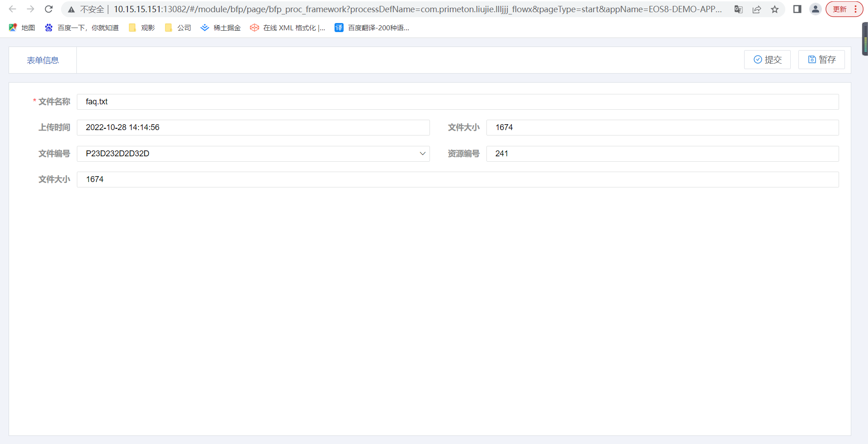Reload the current page

pos(49,9)
